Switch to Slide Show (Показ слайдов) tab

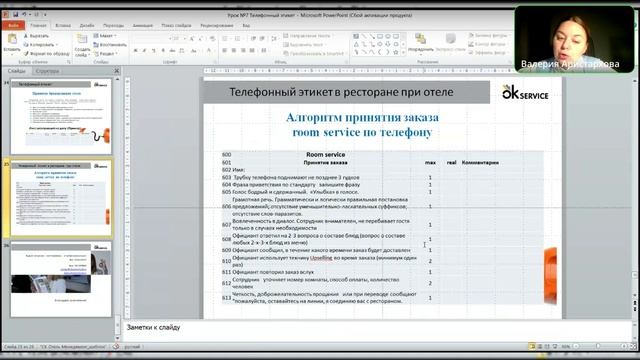pyautogui.click(x=176, y=25)
